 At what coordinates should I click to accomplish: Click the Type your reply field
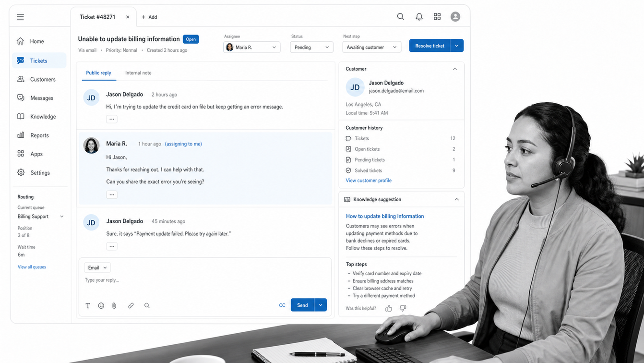205,280
